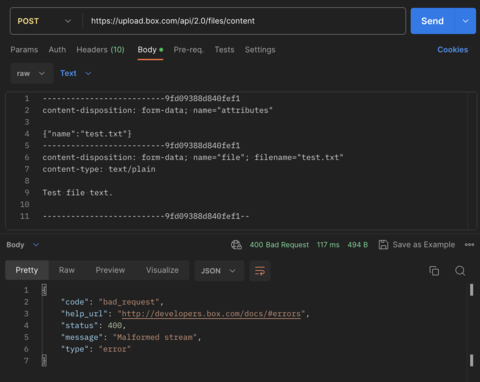Image resolution: width=480 pixels, height=382 pixels.
Task: Click the "message": "Malformed stream" line
Action: 131,337
